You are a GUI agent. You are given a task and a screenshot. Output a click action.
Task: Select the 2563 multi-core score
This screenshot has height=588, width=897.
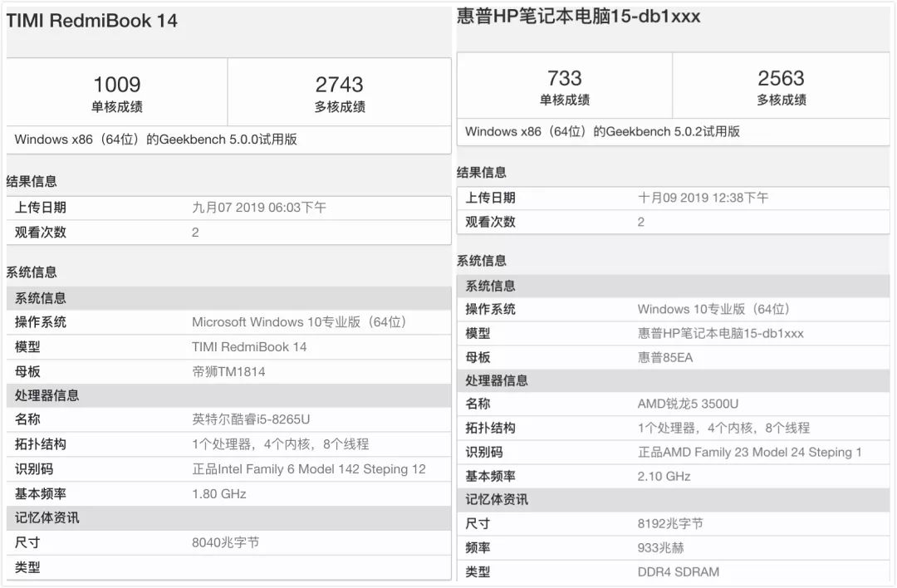tap(781, 78)
